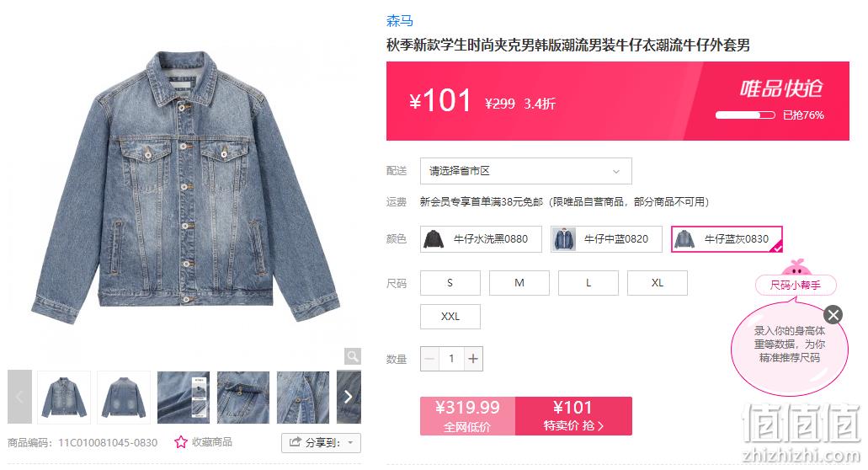This screenshot has height=470, width=868.
Task: Click the ¥319.99 全网低价 button
Action: coord(467,416)
